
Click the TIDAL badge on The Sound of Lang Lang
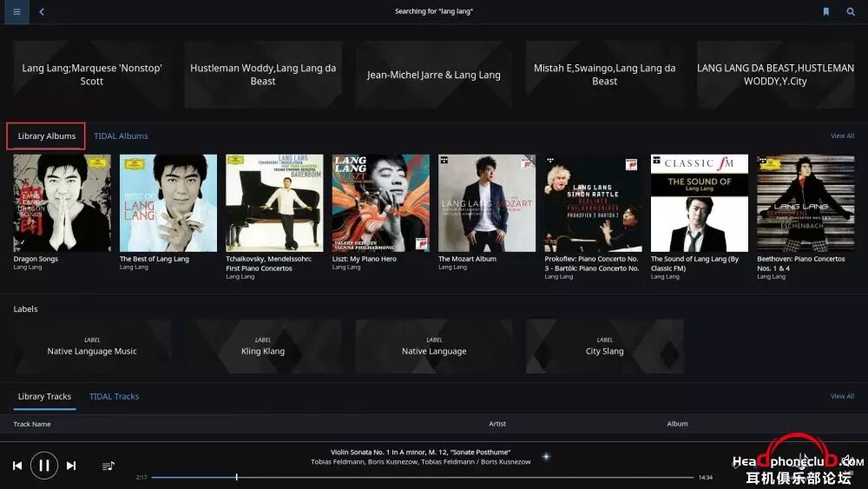656,160
